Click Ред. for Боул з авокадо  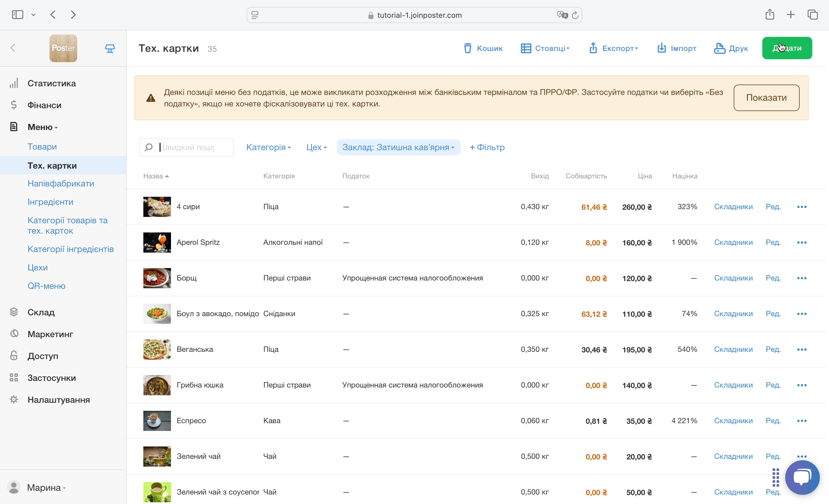click(773, 314)
